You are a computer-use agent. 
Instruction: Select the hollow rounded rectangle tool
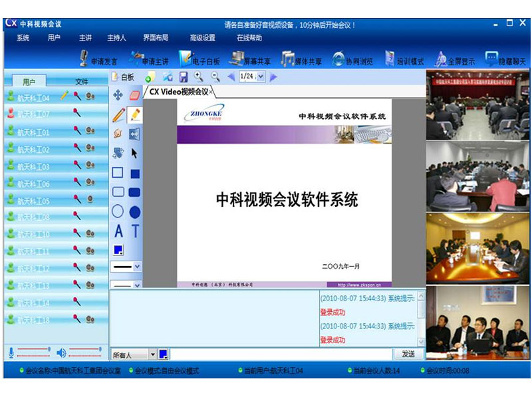[x=118, y=192]
